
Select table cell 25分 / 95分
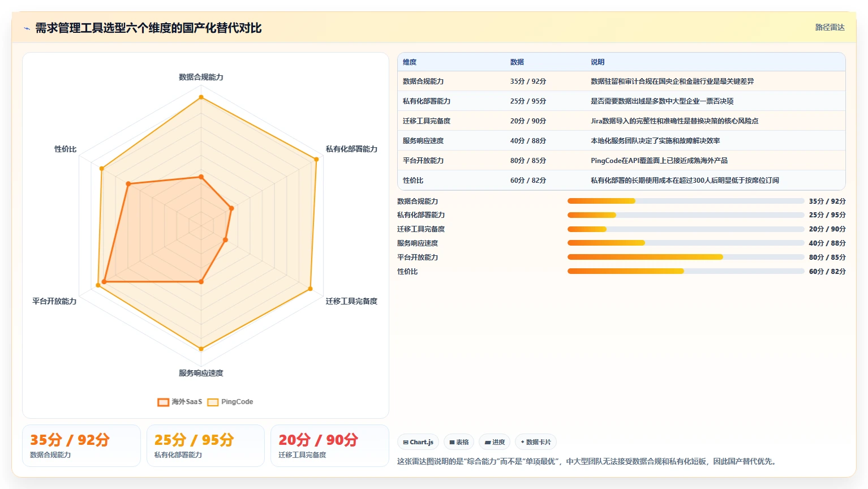pyautogui.click(x=528, y=101)
